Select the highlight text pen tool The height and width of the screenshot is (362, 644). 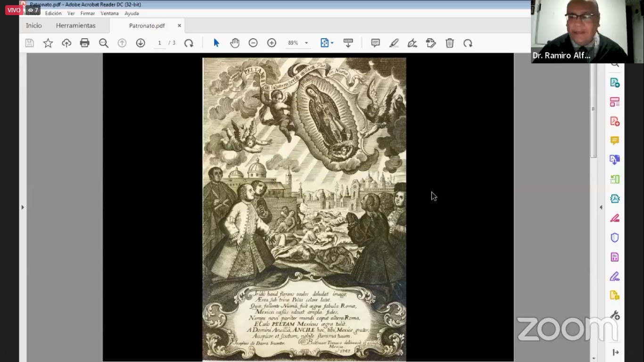[394, 43]
